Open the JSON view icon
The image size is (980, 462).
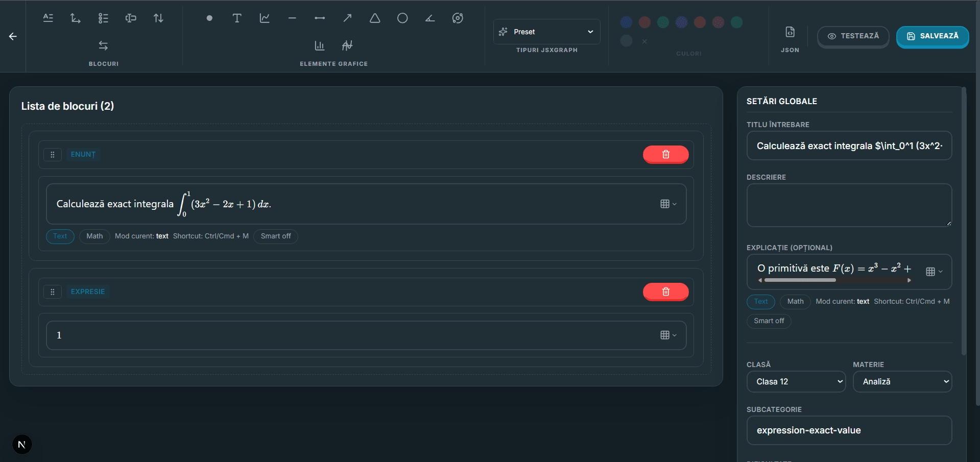click(790, 32)
